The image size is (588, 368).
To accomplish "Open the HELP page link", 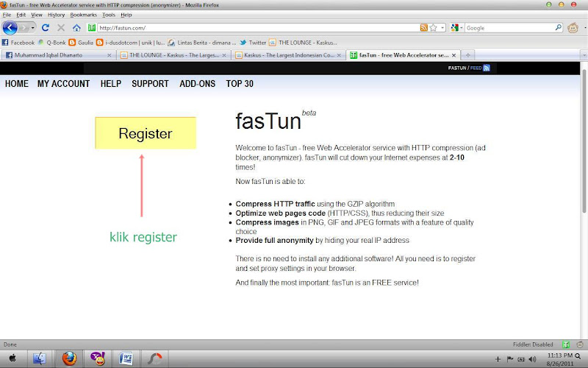I will coord(111,84).
